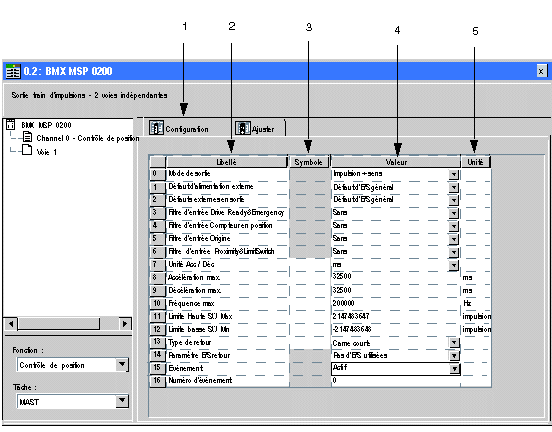Screen dimensions: 552x432
Task: Click the Configuration tab icon
Action: click(156, 128)
